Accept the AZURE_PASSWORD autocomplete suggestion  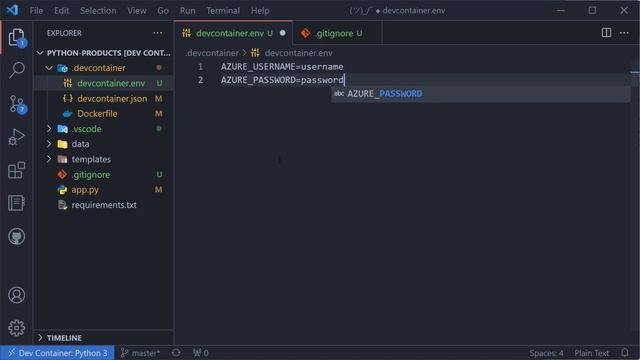pyautogui.click(x=480, y=94)
